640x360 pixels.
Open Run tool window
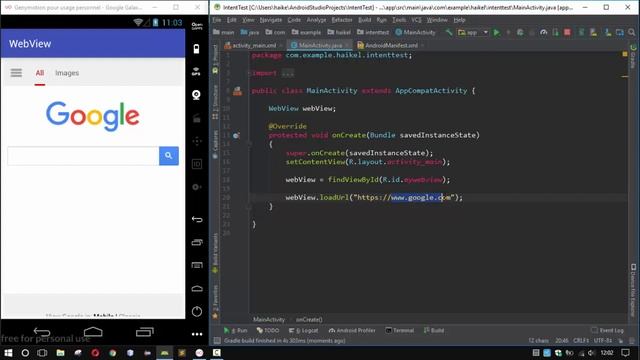tap(236, 330)
